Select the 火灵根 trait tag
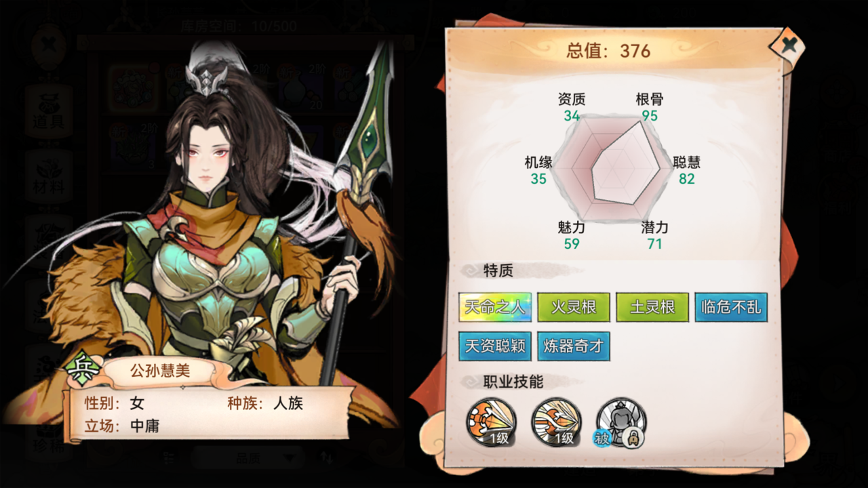 tap(574, 307)
